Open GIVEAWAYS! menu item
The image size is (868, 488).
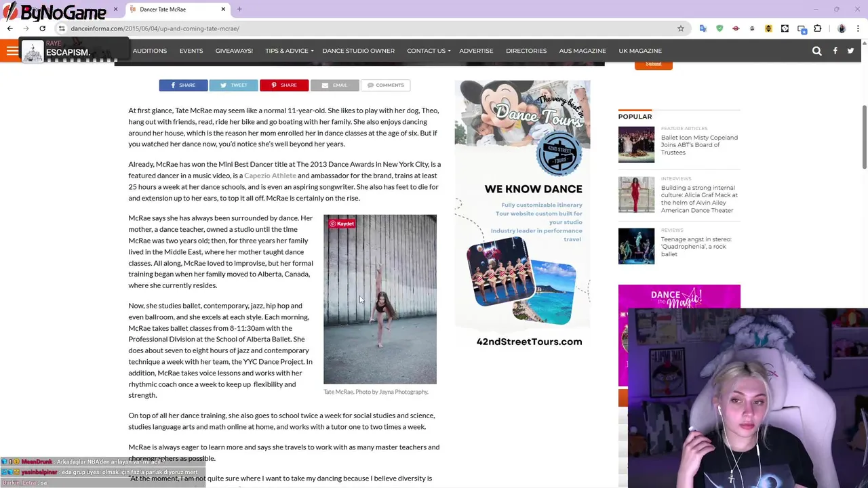point(234,51)
